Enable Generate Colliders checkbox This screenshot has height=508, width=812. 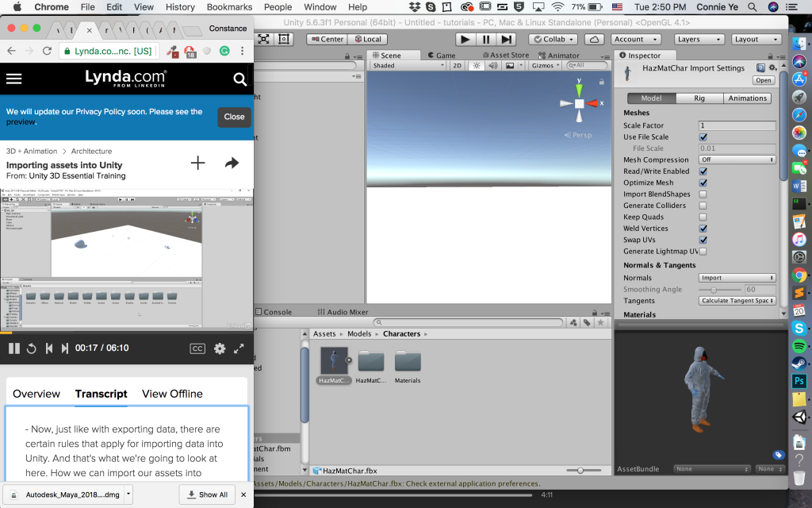pos(703,206)
